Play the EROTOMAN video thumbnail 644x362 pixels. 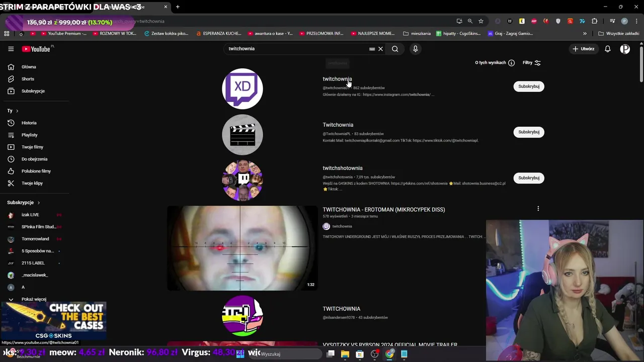click(x=242, y=248)
